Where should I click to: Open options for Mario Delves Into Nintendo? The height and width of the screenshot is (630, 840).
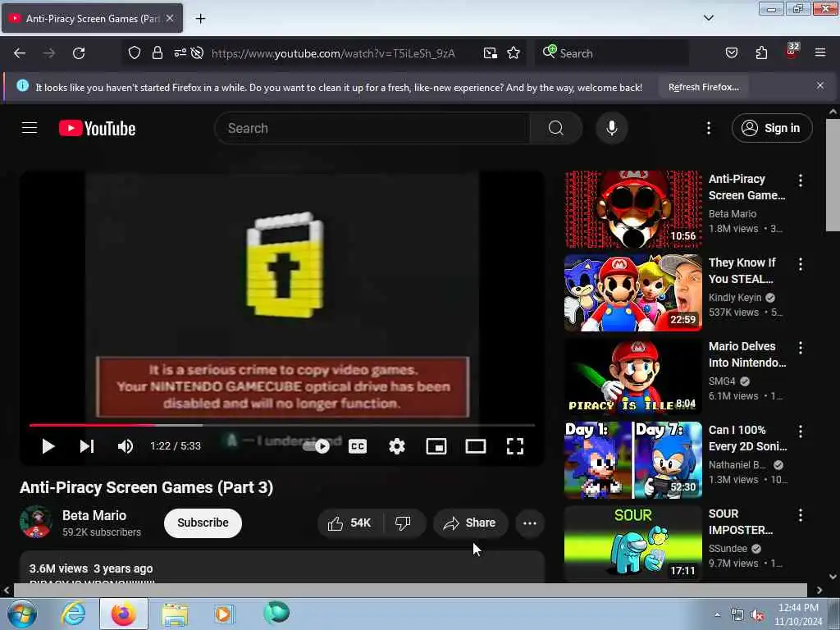coord(801,348)
